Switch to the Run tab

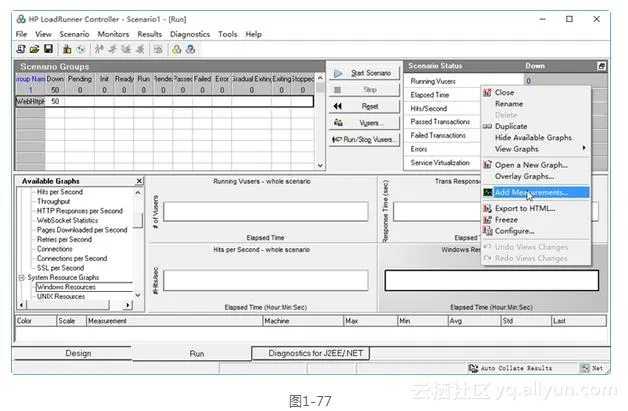tap(192, 354)
